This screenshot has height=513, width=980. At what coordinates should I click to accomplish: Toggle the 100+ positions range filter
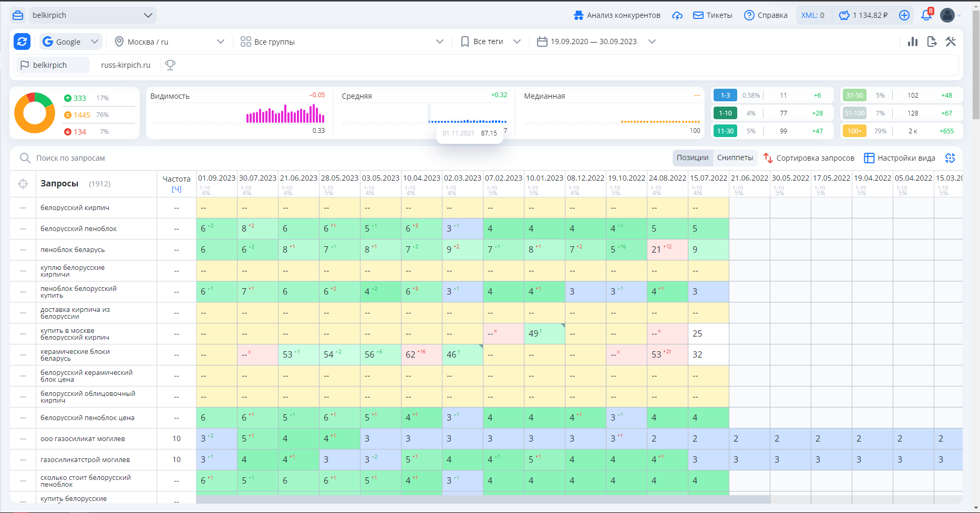854,131
